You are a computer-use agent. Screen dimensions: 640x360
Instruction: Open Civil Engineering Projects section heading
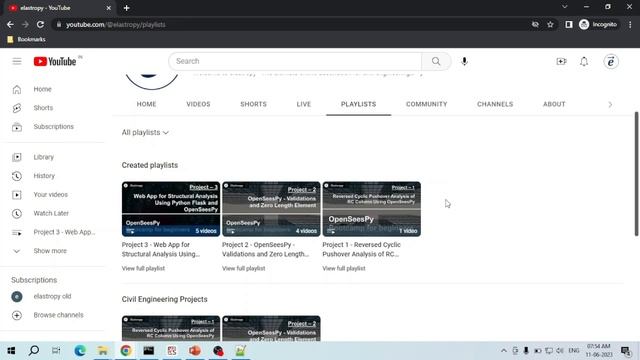164,299
